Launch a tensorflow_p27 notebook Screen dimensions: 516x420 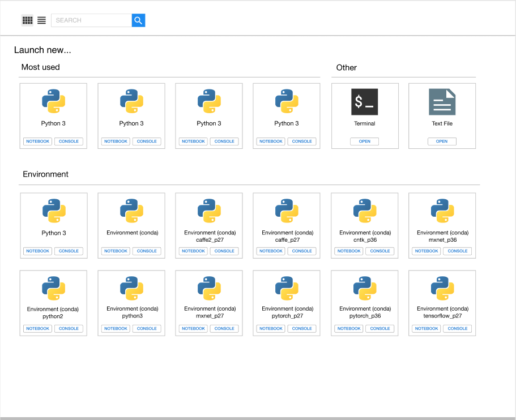click(x=427, y=328)
